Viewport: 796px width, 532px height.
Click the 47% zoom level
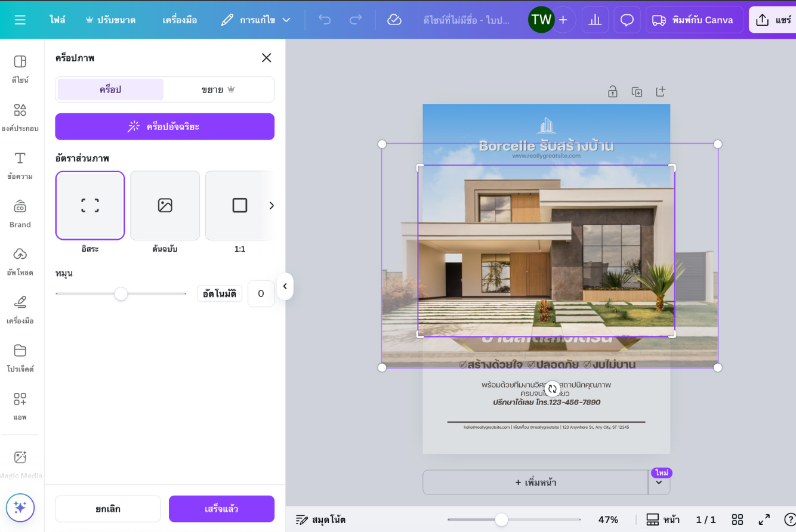coord(608,519)
